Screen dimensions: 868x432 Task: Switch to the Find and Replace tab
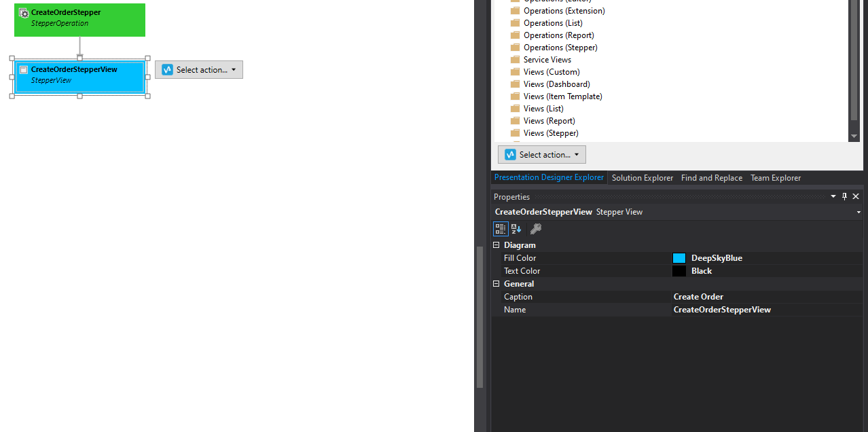(712, 178)
